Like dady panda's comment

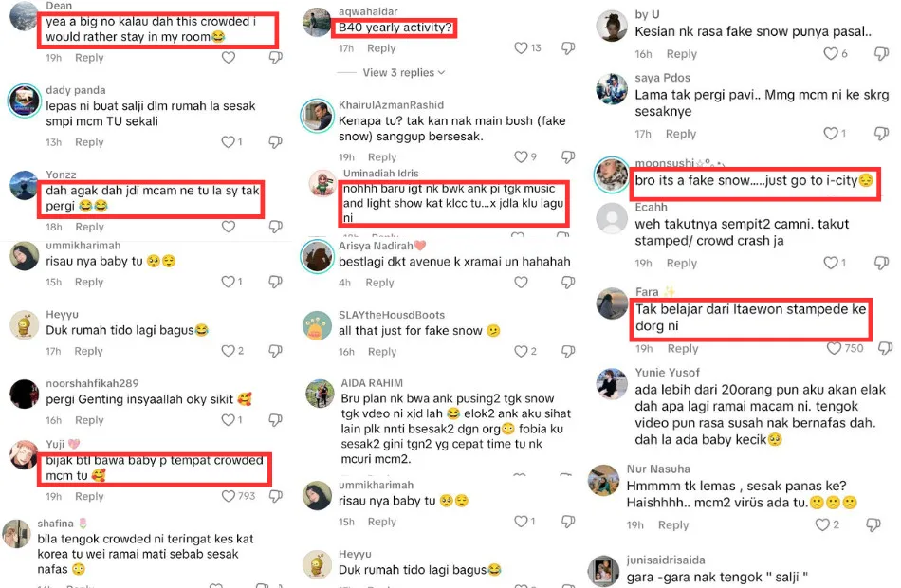pos(229,142)
